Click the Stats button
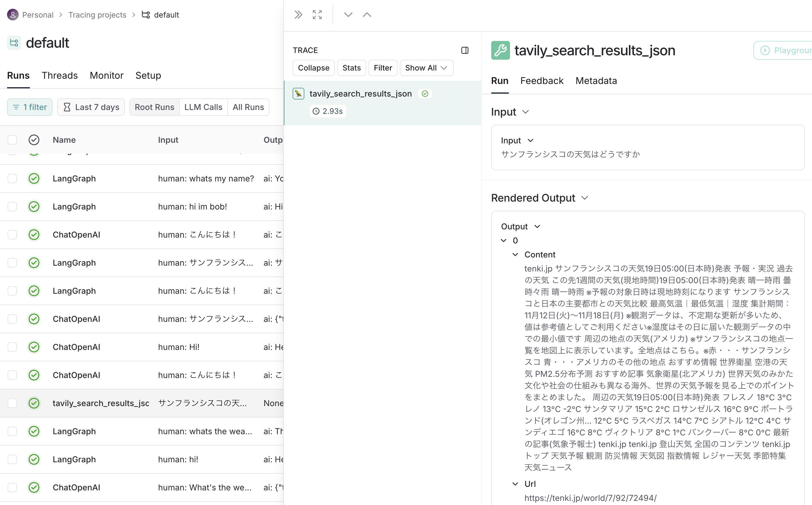 pyautogui.click(x=351, y=68)
